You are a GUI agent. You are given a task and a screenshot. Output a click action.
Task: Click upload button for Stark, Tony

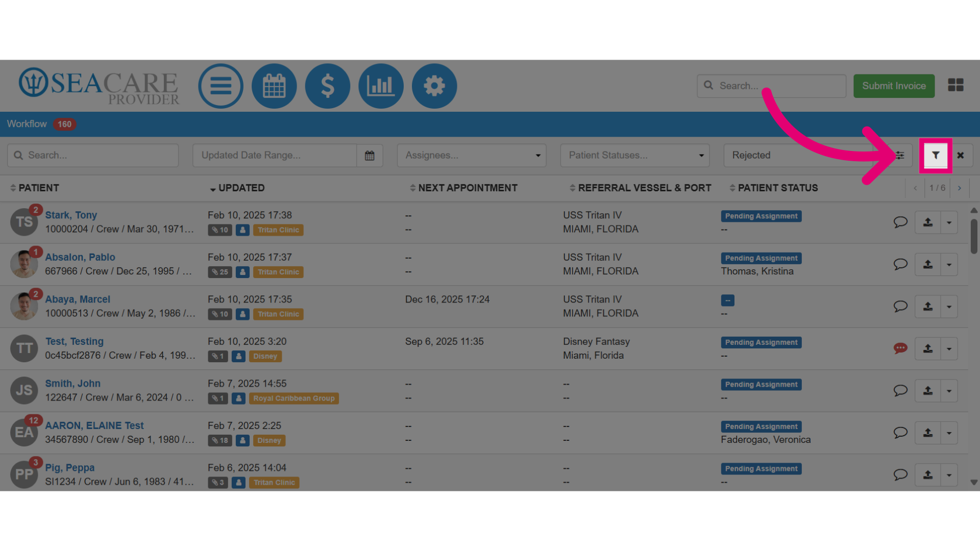pos(927,222)
